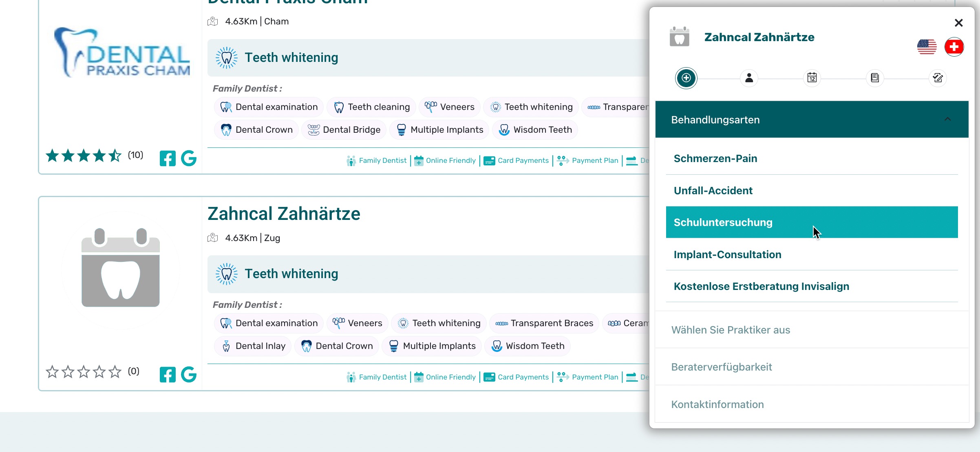Pick Teeth whitening tag under Dental Praxis Cham
The height and width of the screenshot is (452, 980).
click(531, 107)
